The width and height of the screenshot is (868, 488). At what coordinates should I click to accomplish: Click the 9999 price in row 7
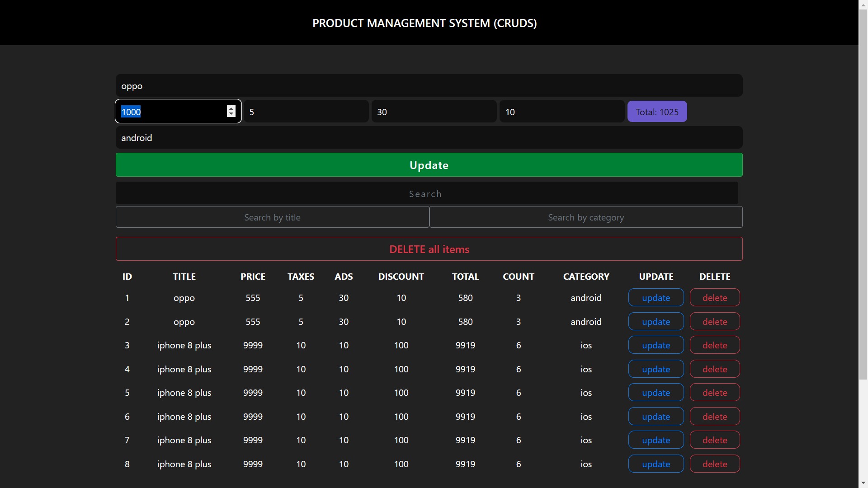[x=253, y=440]
